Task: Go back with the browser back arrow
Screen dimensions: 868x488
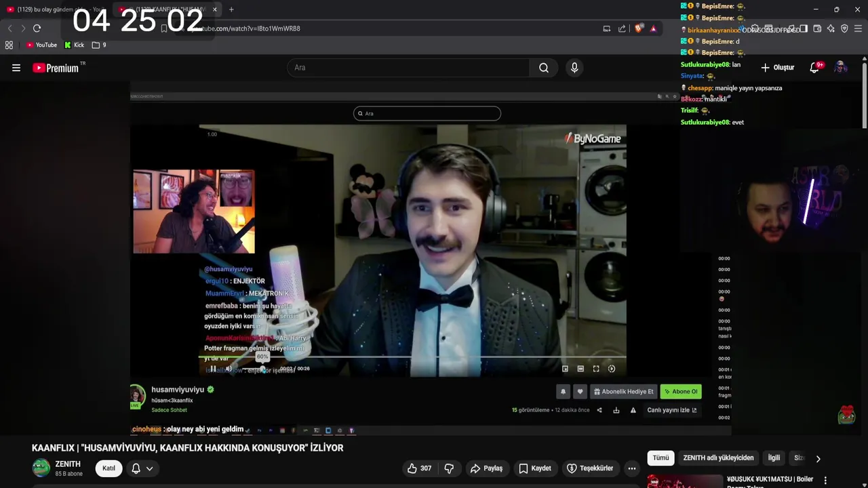Action: pyautogui.click(x=9, y=28)
